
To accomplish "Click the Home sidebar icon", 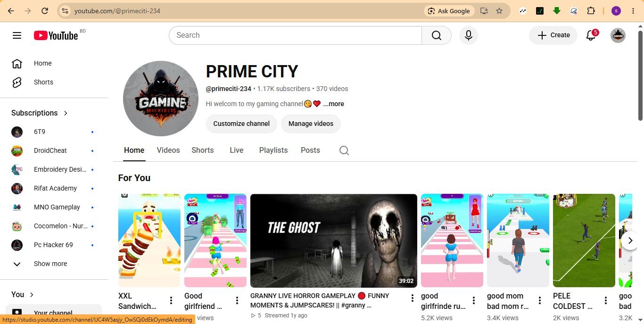I will click(17, 63).
